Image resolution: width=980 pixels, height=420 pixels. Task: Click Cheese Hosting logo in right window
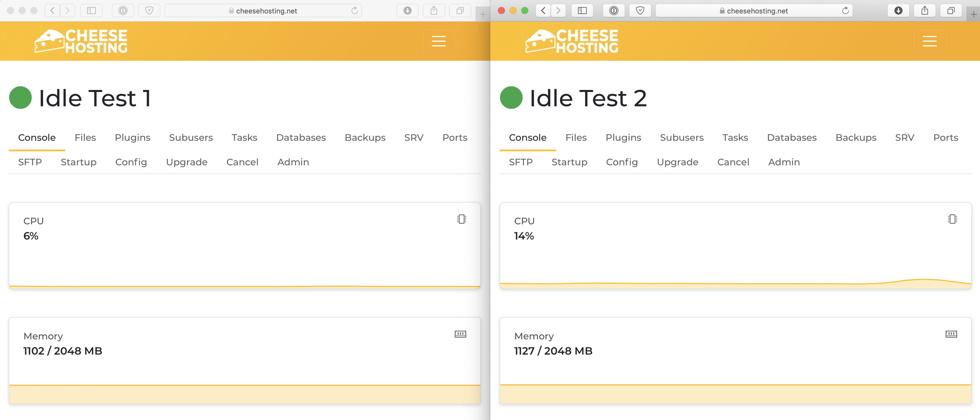pyautogui.click(x=572, y=41)
